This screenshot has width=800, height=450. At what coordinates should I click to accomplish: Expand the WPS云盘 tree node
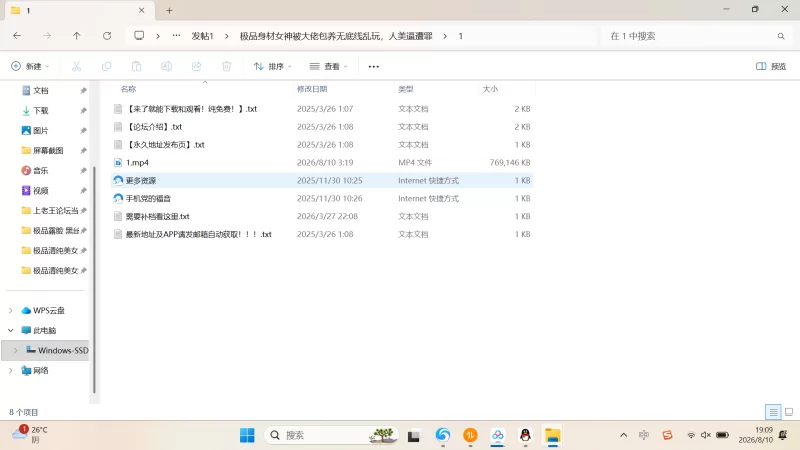point(11,310)
